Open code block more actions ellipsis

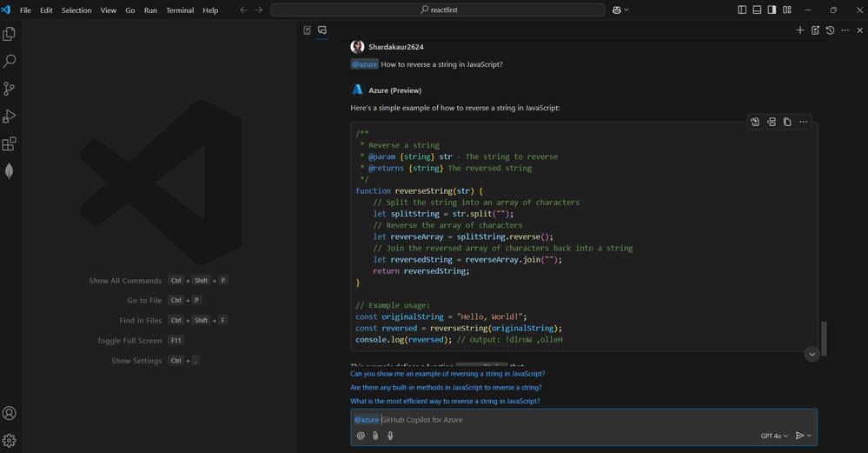[803, 122]
